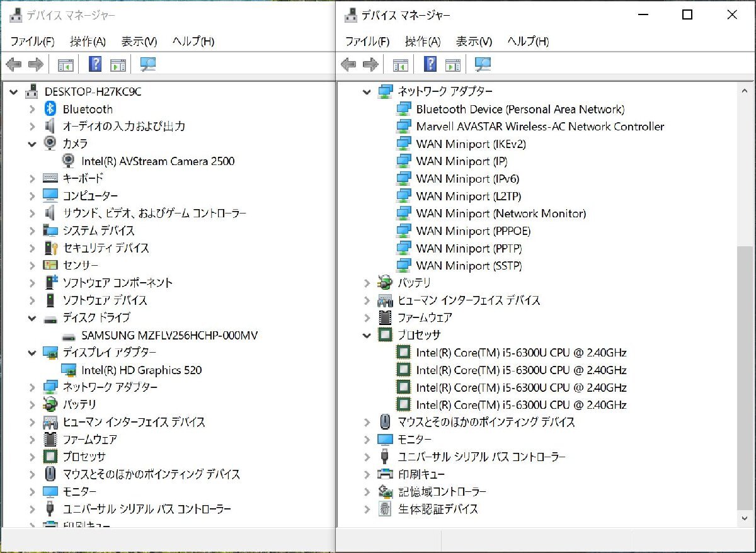Collapse the カメラ node in left window
This screenshot has width=756, height=553.
[32, 144]
